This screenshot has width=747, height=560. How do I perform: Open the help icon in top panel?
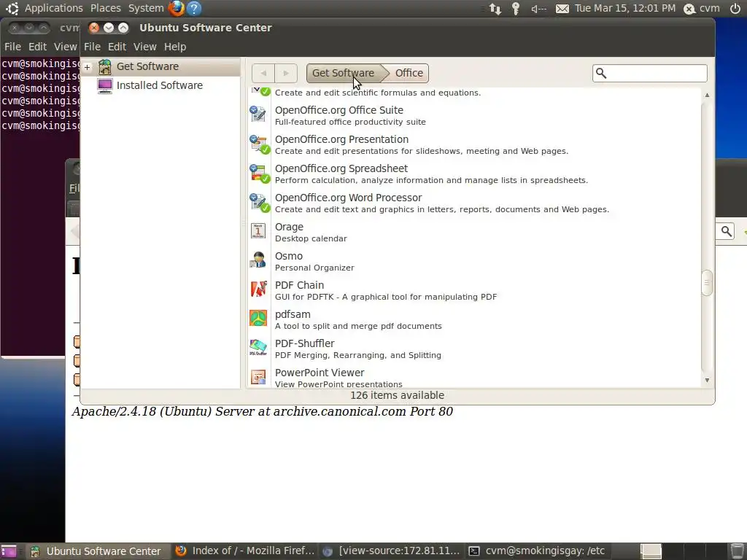[x=194, y=8]
